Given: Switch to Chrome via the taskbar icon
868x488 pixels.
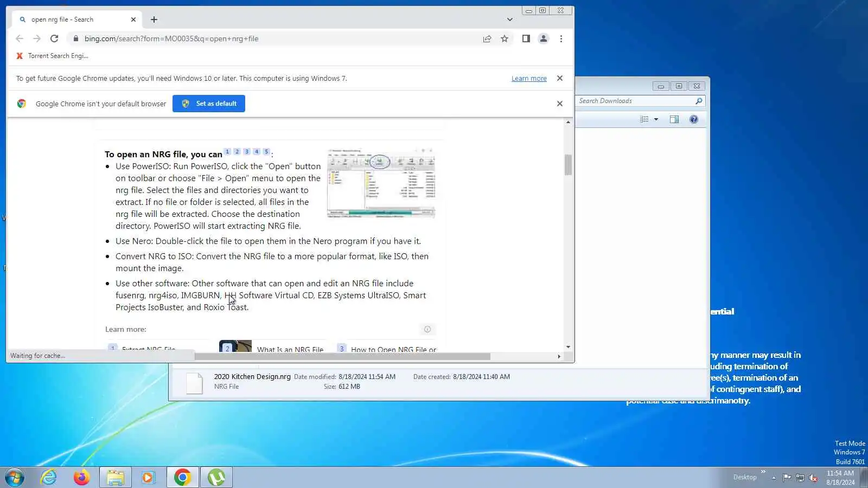Looking at the screenshot, I should pos(183,477).
